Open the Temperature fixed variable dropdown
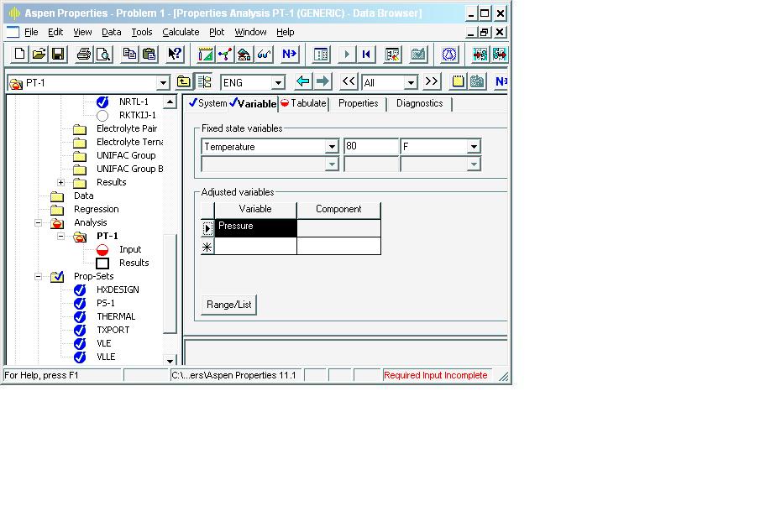Screen dimensions: 776x532 332,147
